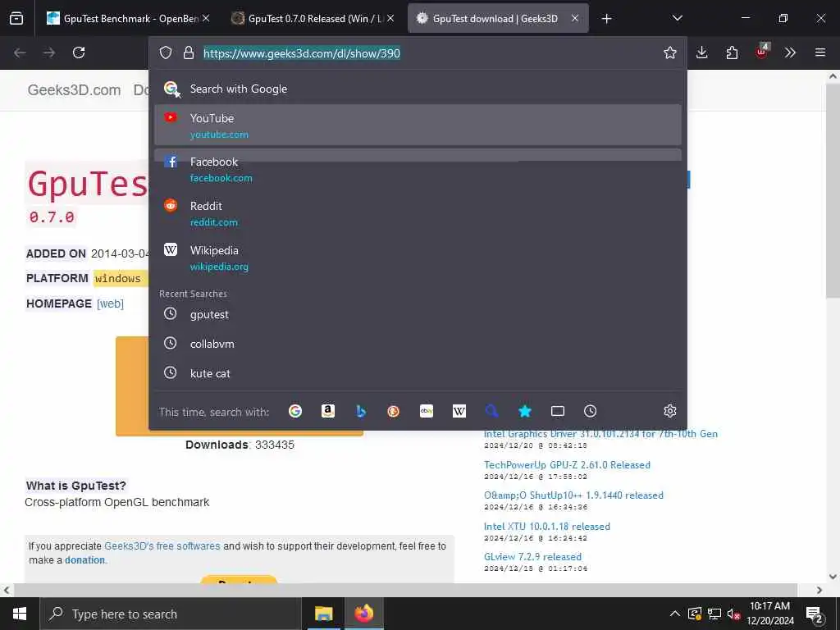Click scroll-down arrow of vertical scrollbar
Screen dimensions: 840x630
(833, 577)
